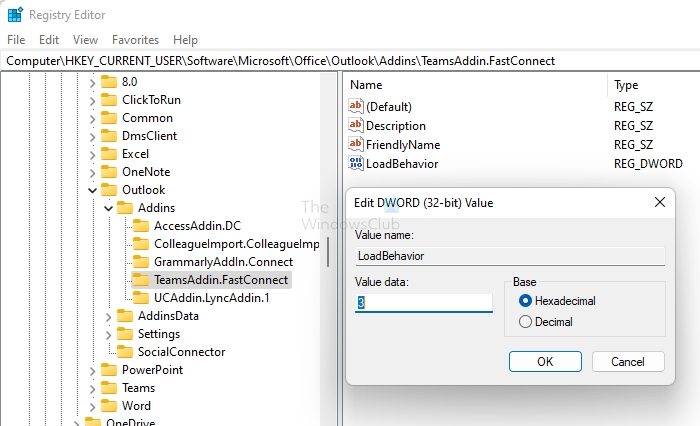This screenshot has height=426, width=700.
Task: Click the LoadBehavior DWORD value icon
Action: point(356,164)
